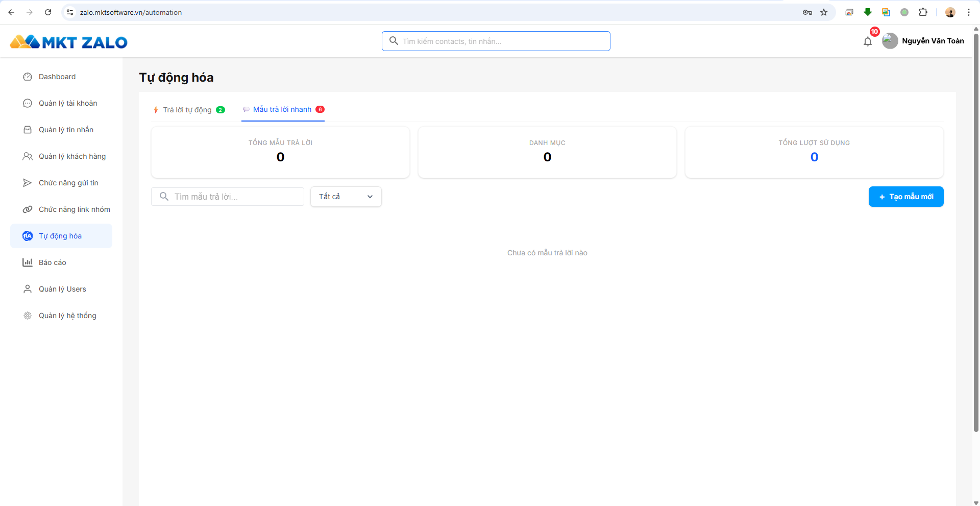This screenshot has height=506, width=980.
Task: Click the MKT ZALO logo
Action: [68, 42]
